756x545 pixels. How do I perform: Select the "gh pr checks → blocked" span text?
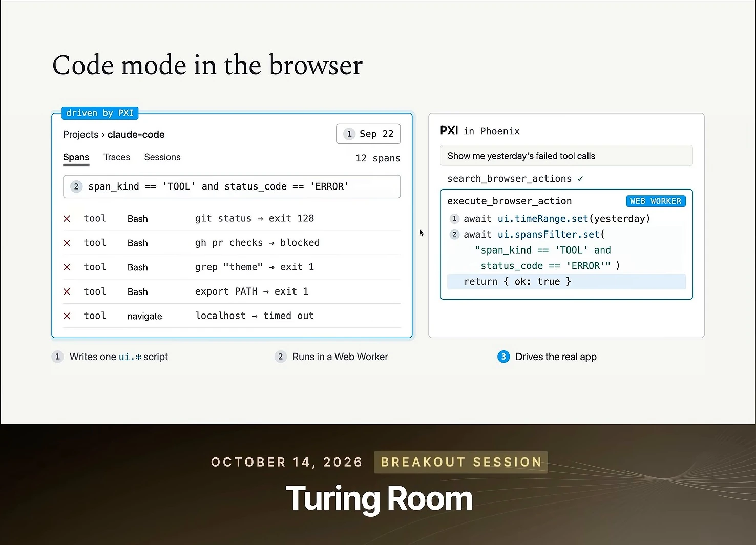(257, 243)
